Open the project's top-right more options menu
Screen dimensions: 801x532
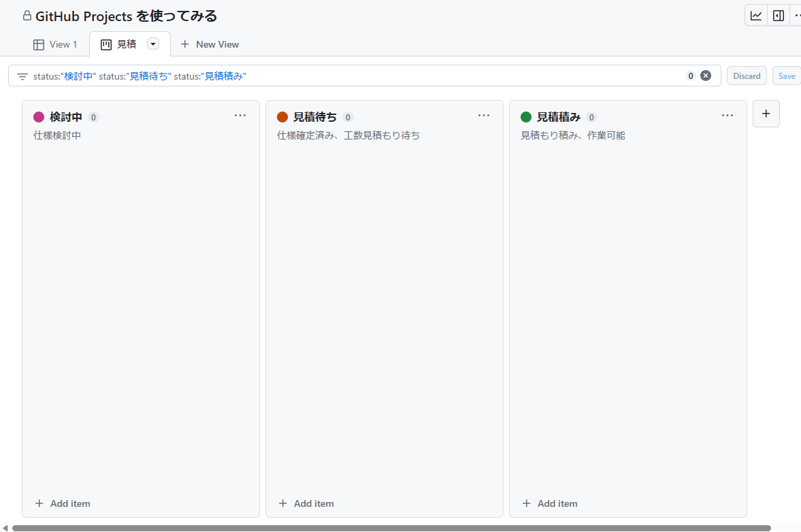click(x=796, y=16)
